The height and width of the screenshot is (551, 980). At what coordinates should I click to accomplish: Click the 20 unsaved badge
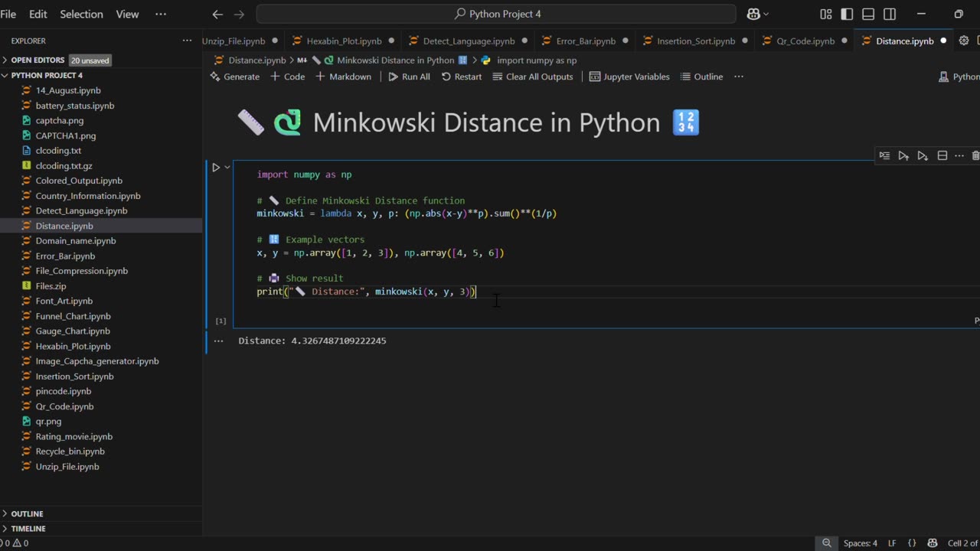[x=90, y=60]
